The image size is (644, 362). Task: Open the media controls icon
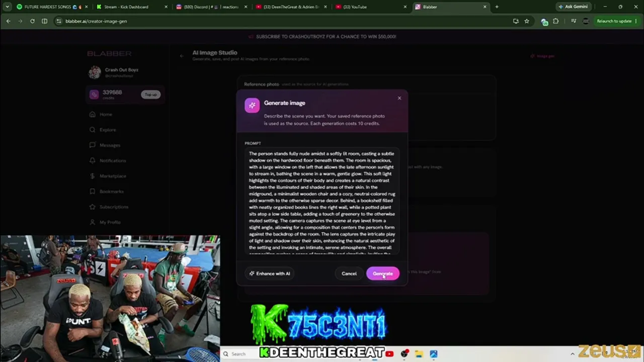pos(573,21)
